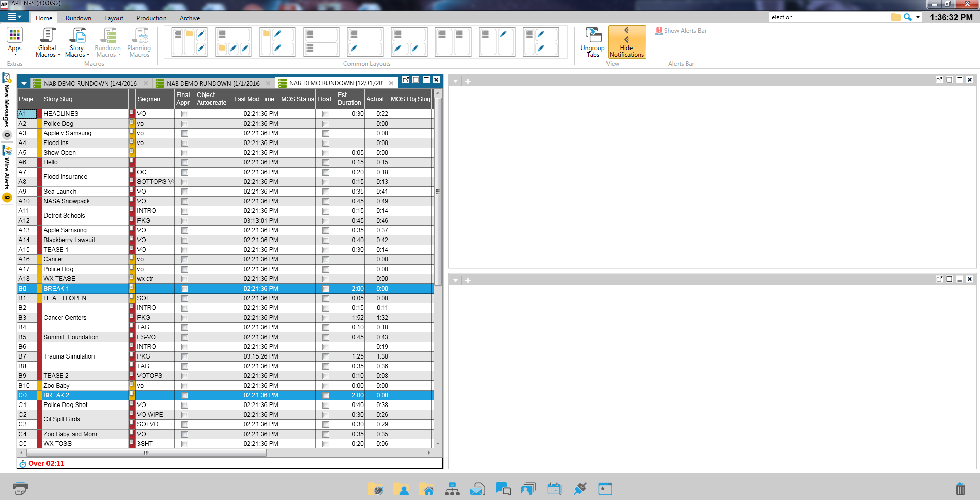980x500 pixels.
Task: Check Float box for Sea Launch row
Action: (x=325, y=192)
